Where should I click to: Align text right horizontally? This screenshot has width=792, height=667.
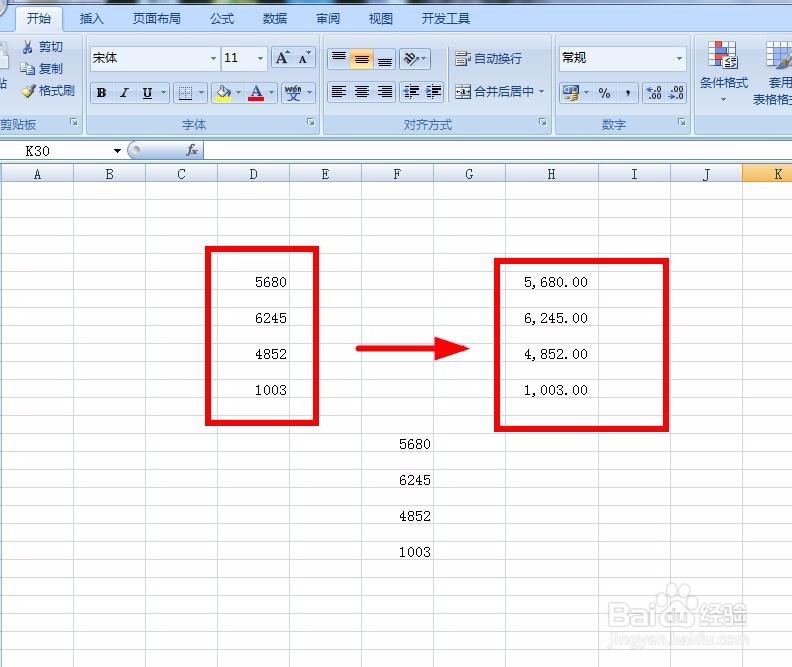385,92
